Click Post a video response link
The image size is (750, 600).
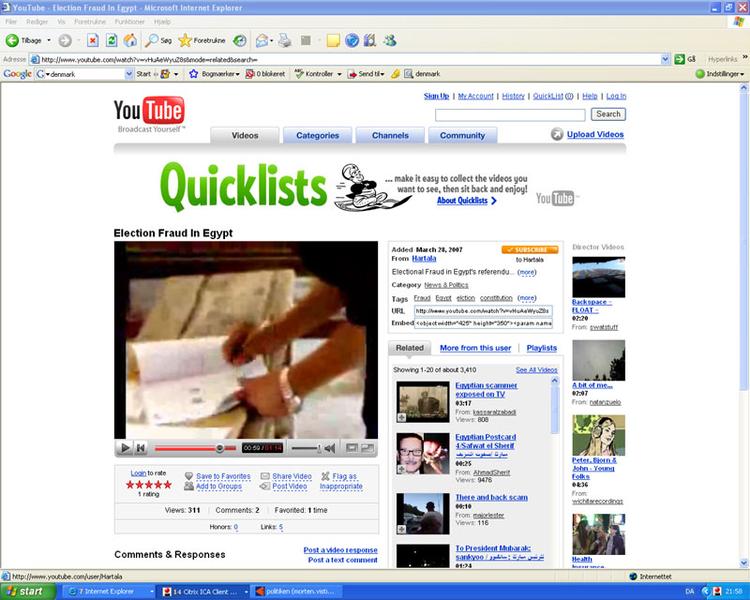click(x=340, y=550)
